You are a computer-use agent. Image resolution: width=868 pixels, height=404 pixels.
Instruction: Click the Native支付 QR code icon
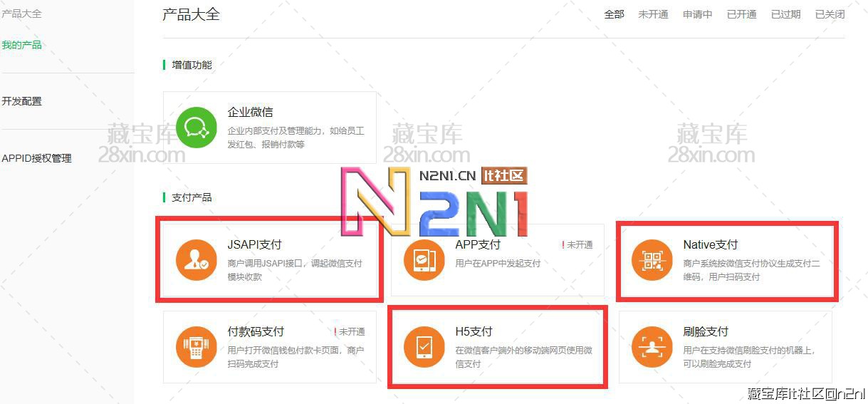[652, 260]
